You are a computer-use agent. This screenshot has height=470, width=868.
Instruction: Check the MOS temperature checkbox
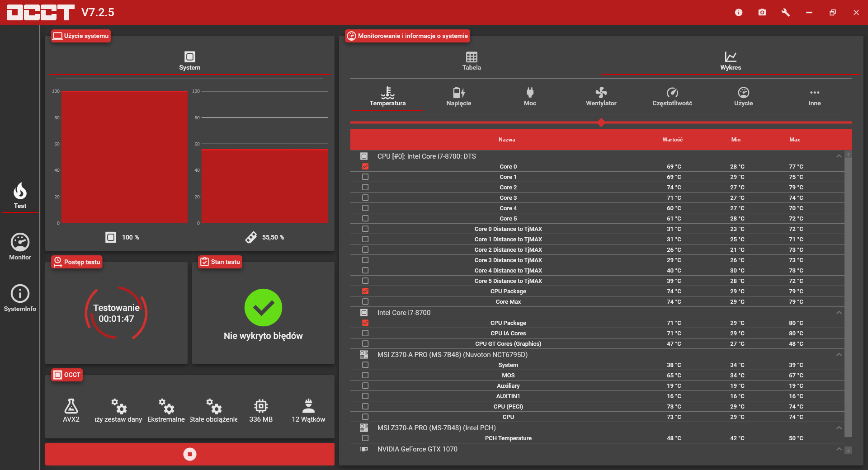click(x=365, y=376)
